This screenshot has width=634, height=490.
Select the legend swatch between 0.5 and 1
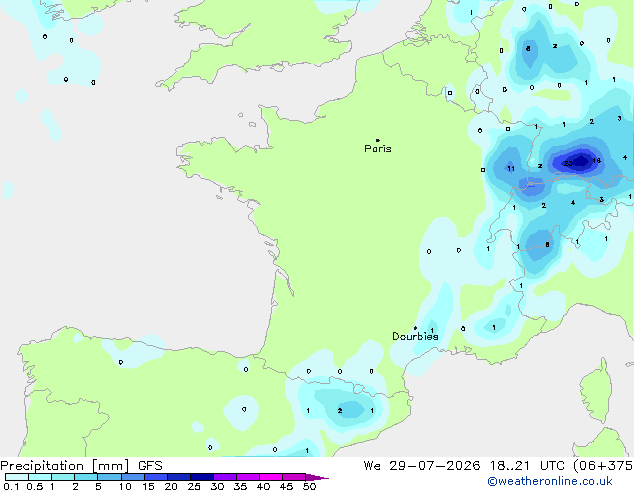(x=40, y=477)
